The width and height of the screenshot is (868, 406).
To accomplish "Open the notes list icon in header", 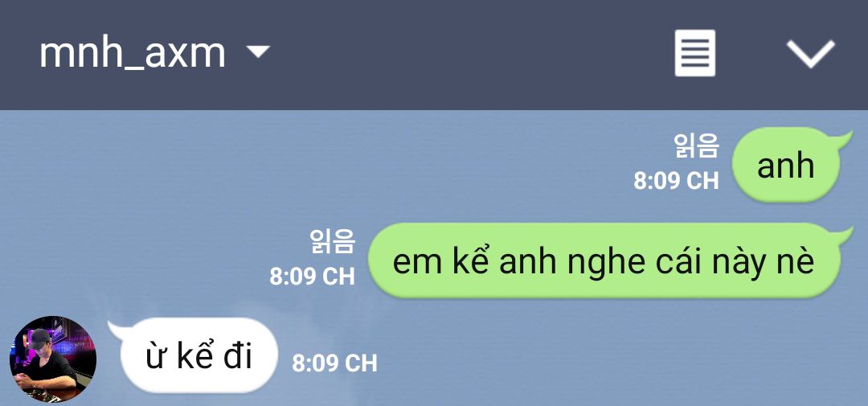I will pyautogui.click(x=694, y=53).
